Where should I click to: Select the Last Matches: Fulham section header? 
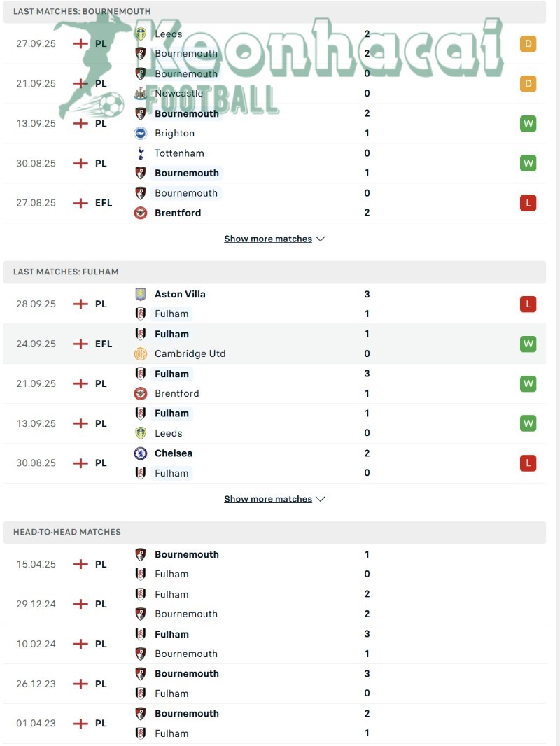[66, 272]
